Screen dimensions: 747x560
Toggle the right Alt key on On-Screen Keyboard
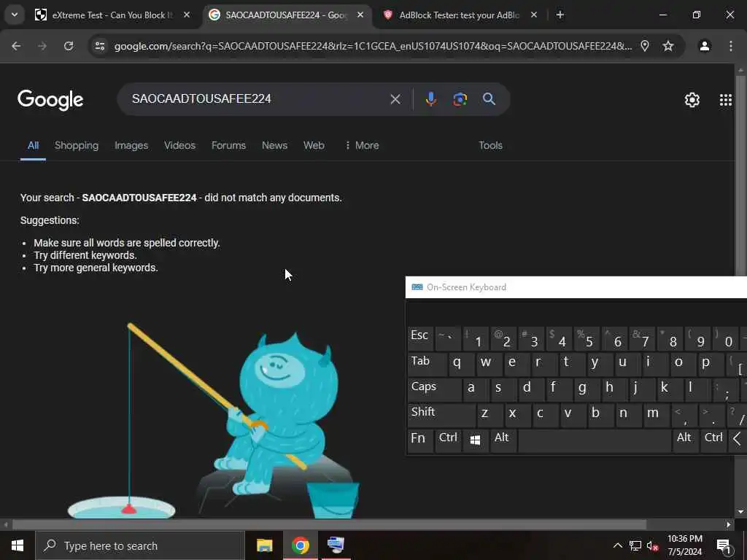[684, 441]
